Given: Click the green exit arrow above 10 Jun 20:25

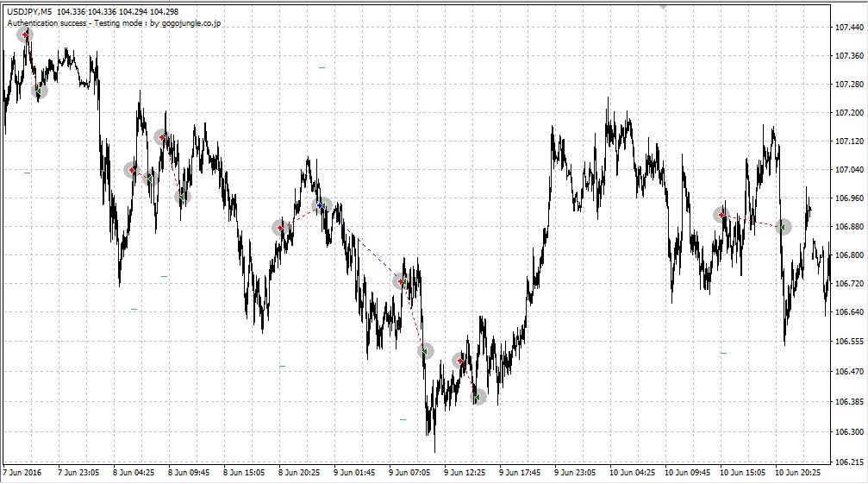Looking at the screenshot, I should click(784, 227).
